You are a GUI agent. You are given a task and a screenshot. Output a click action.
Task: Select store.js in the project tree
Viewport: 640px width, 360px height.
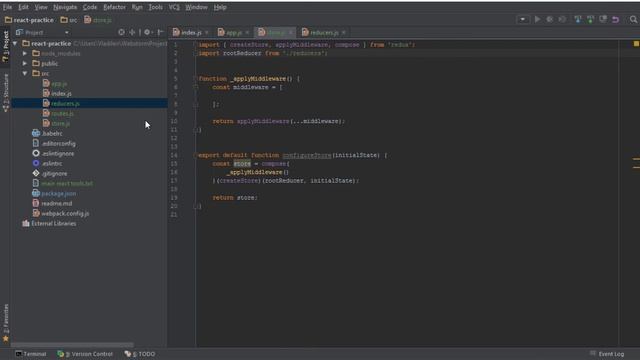(x=60, y=123)
